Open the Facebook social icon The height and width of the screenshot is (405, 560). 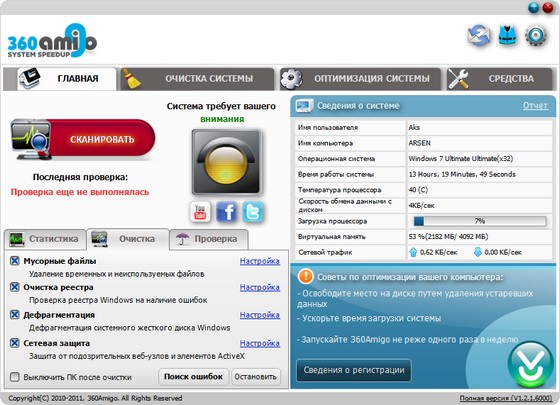click(x=226, y=212)
